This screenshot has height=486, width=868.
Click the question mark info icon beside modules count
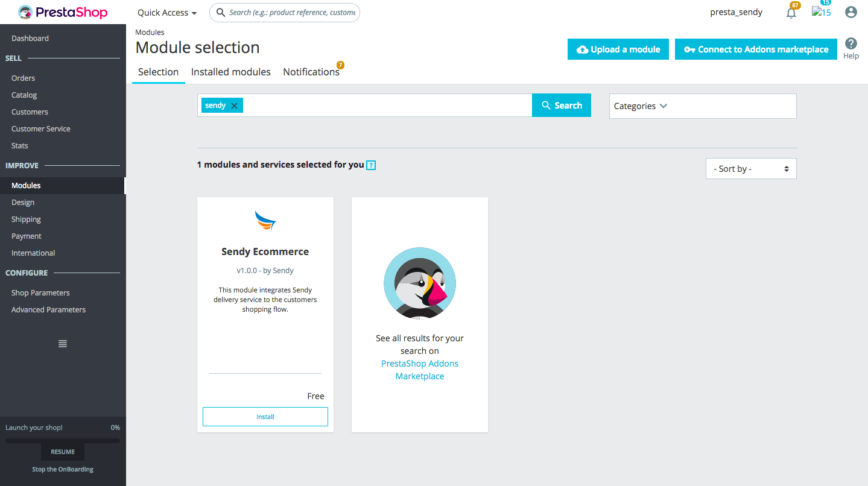[x=371, y=165]
